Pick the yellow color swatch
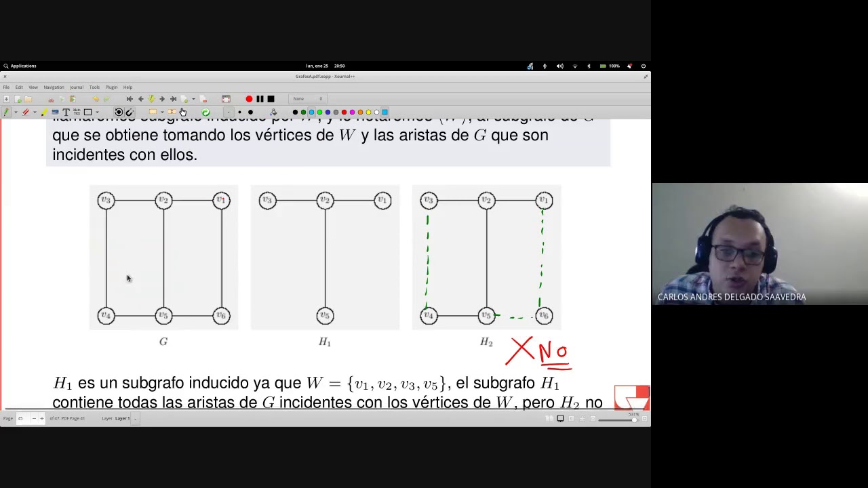Screen dimensions: 868x488 368,112
